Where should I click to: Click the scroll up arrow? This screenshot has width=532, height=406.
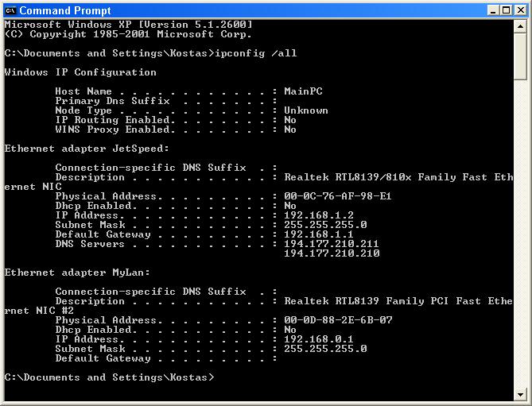coord(520,28)
